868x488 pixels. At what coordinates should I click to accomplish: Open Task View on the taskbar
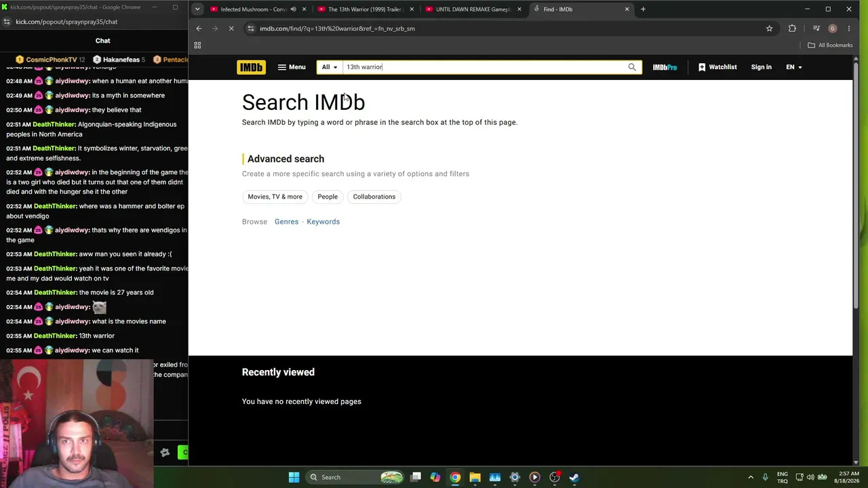[416, 477]
